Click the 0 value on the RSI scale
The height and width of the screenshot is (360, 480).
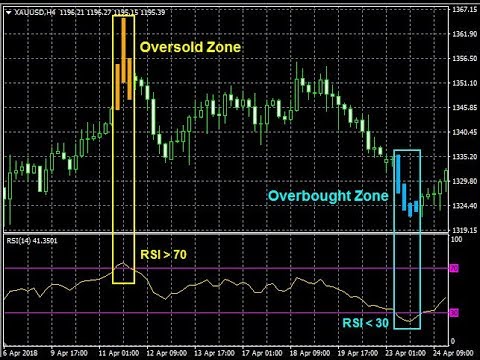[x=453, y=341]
